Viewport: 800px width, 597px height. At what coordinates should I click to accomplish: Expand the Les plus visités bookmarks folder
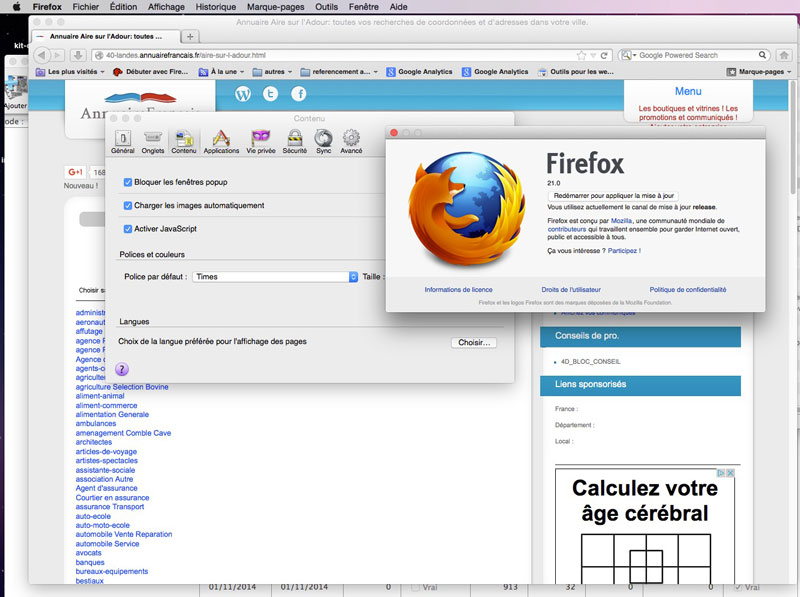pyautogui.click(x=70, y=72)
